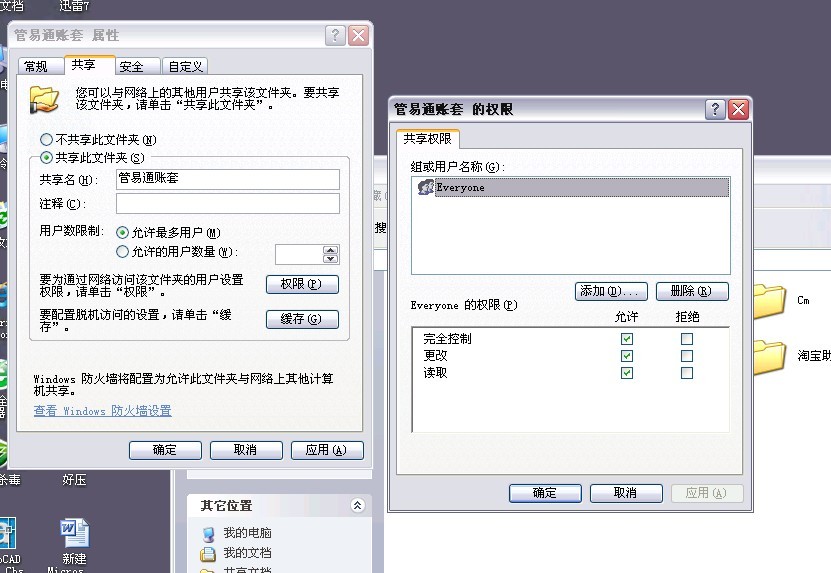Click the shared folder icon in properties dialog

pyautogui.click(x=43, y=99)
